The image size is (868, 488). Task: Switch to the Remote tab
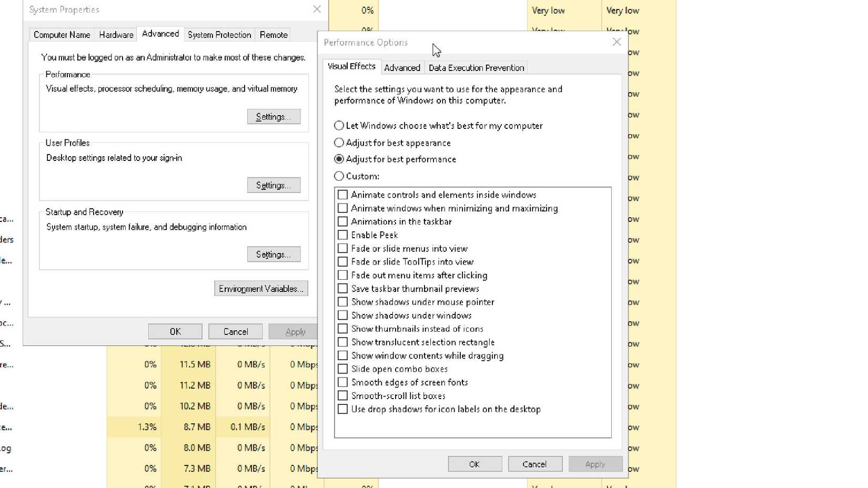coord(274,35)
